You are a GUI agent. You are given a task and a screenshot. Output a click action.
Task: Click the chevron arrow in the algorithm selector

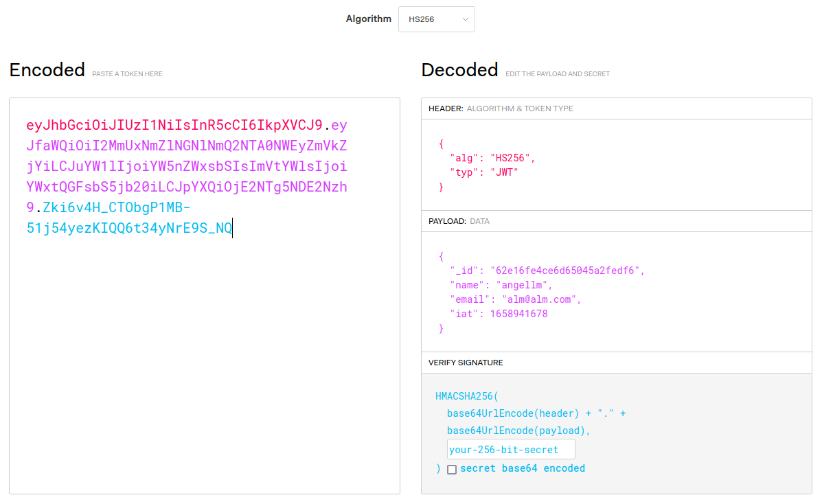(x=465, y=19)
